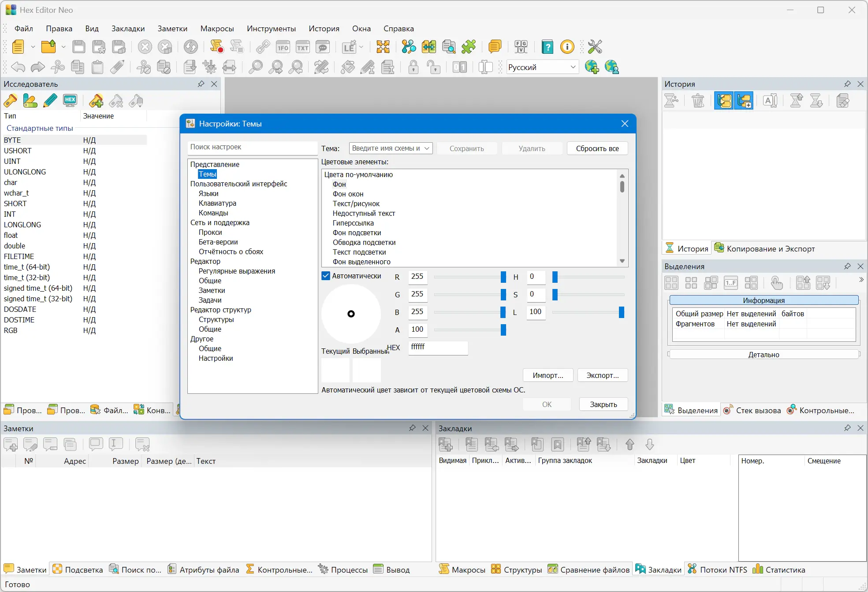The width and height of the screenshot is (868, 592).
Task: Open the Тема scheme name dropdown
Action: [427, 148]
